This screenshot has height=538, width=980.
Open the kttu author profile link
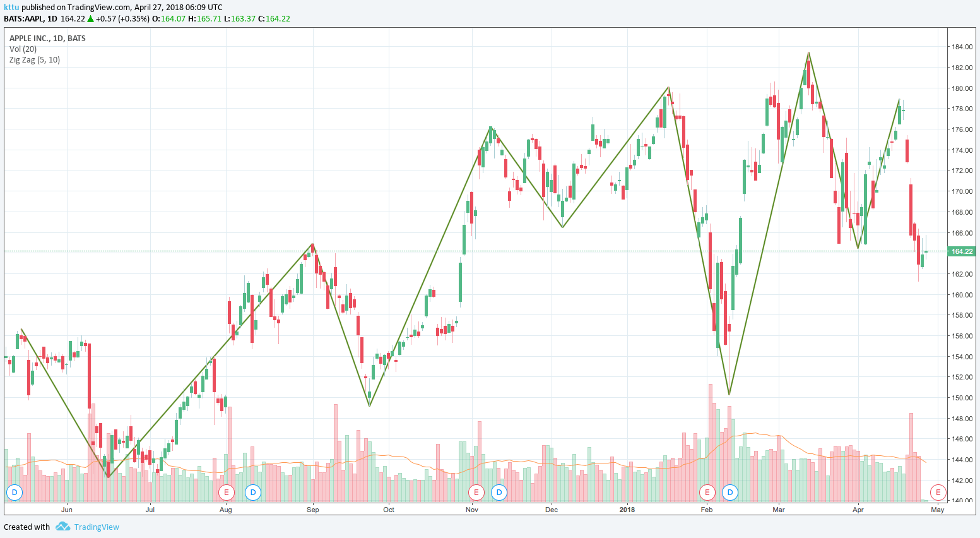tap(11, 8)
